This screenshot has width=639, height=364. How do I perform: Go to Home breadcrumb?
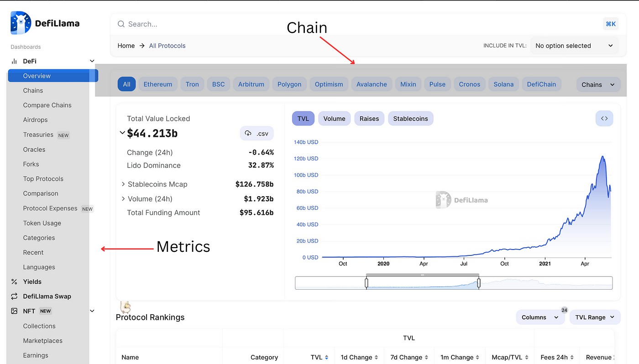[x=126, y=46]
